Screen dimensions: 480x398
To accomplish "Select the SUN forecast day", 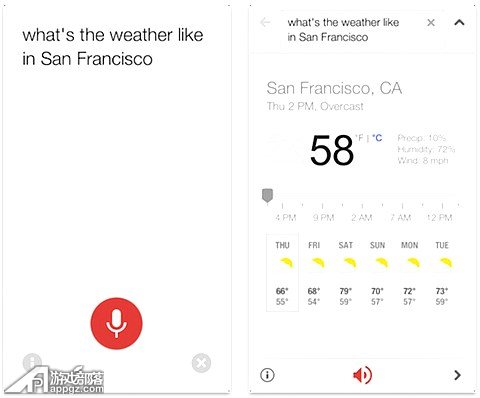I will [377, 272].
